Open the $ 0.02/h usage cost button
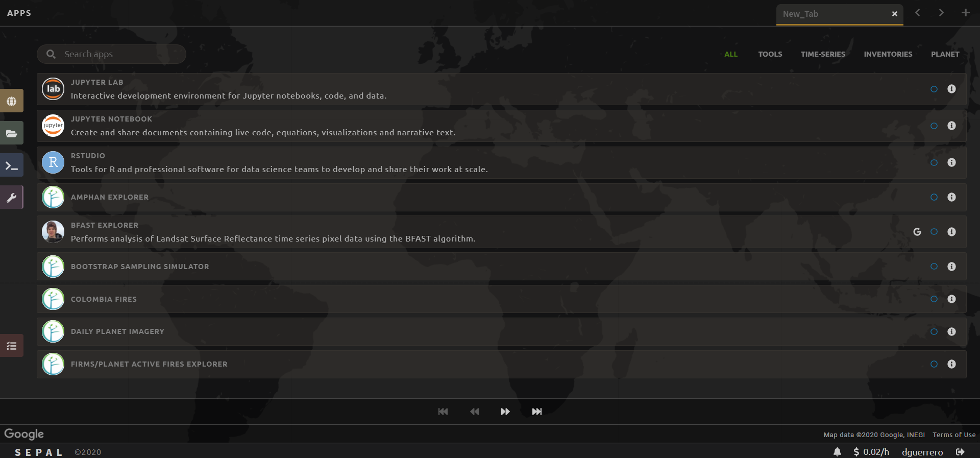The width and height of the screenshot is (980, 458). tap(871, 452)
